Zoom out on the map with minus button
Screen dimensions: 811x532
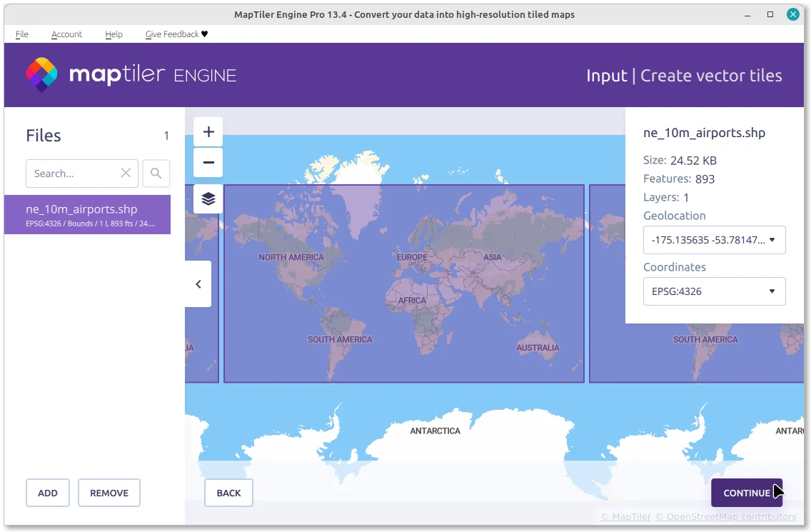pyautogui.click(x=208, y=163)
